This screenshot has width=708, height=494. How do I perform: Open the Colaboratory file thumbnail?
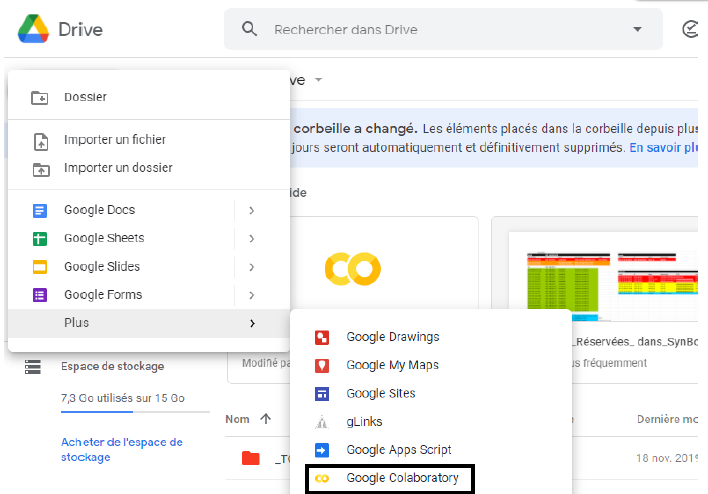tap(352, 268)
